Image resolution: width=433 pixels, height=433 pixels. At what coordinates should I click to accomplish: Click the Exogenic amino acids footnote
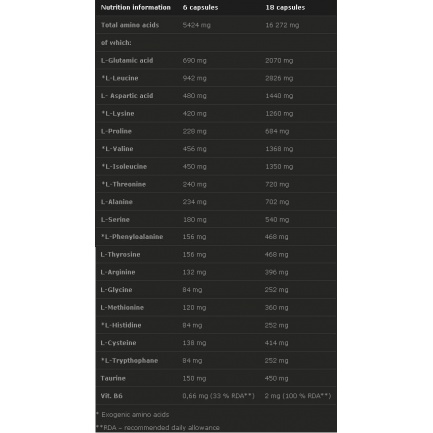[x=133, y=414]
